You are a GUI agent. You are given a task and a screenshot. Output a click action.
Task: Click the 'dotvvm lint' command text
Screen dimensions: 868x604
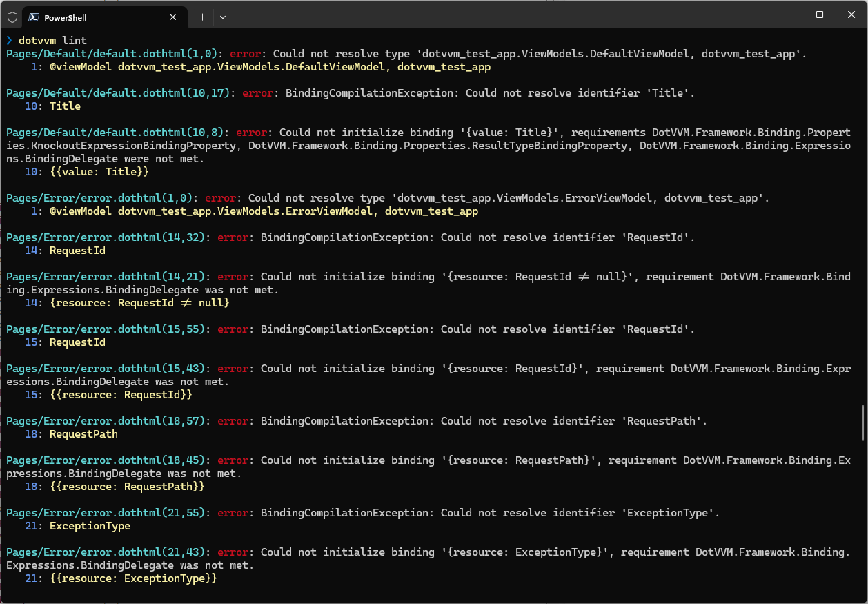52,40
